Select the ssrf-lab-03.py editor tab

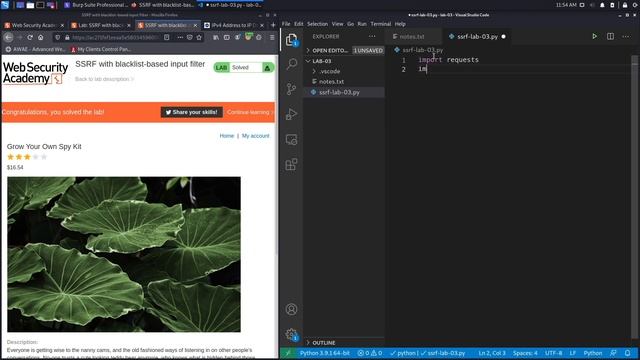point(477,36)
